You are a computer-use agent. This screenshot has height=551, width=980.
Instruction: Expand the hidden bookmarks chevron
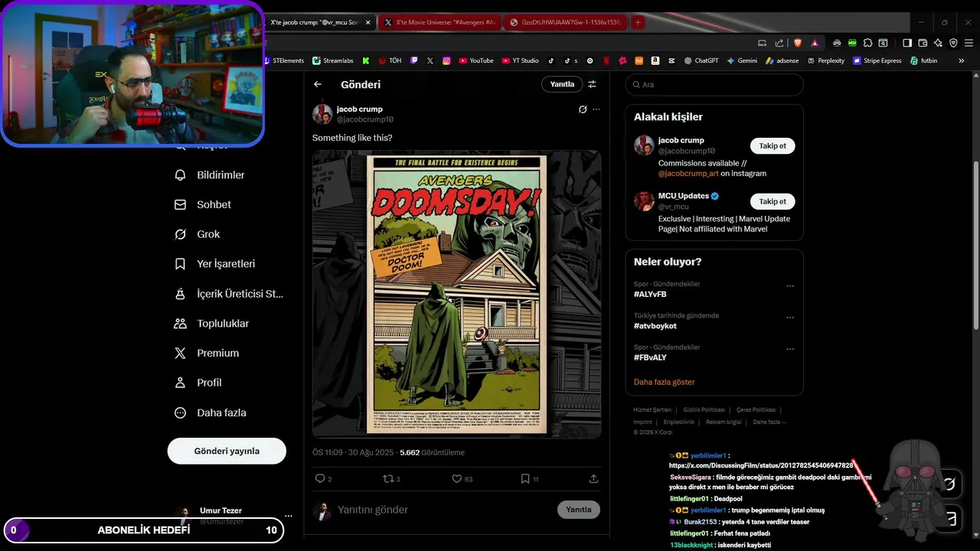962,60
